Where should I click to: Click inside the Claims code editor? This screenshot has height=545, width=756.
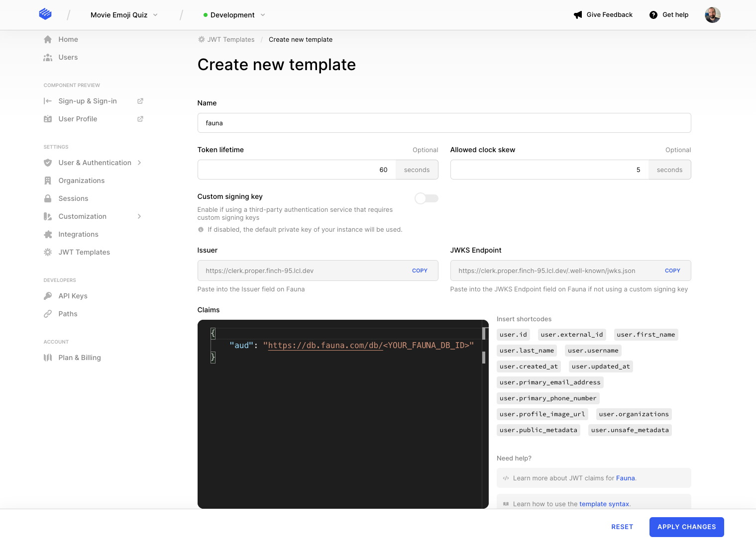coord(343,414)
